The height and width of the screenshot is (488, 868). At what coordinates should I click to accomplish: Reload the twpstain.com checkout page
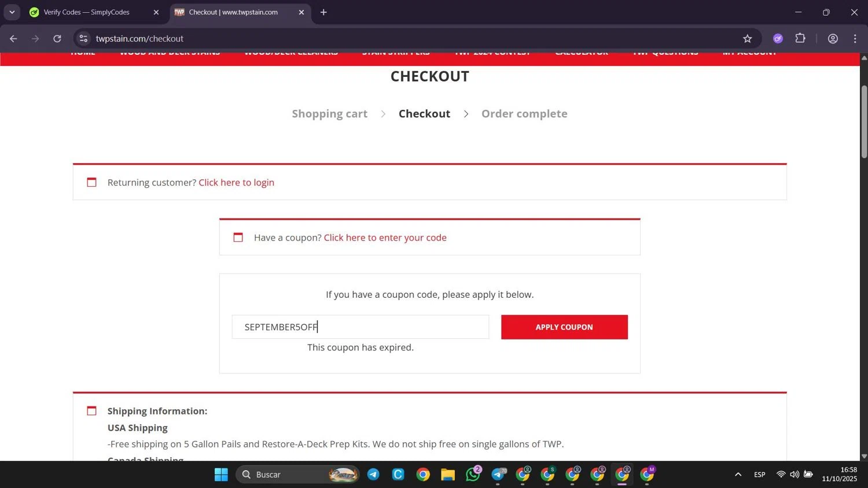[x=57, y=39]
